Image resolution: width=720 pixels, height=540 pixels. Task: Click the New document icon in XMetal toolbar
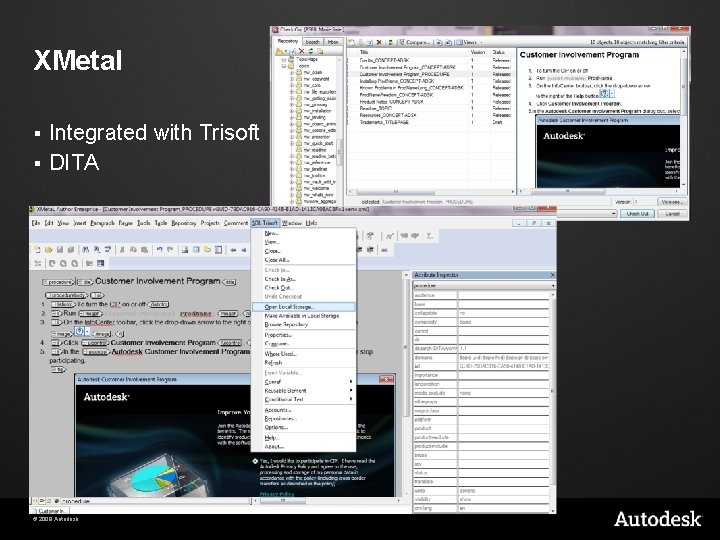pos(38,250)
